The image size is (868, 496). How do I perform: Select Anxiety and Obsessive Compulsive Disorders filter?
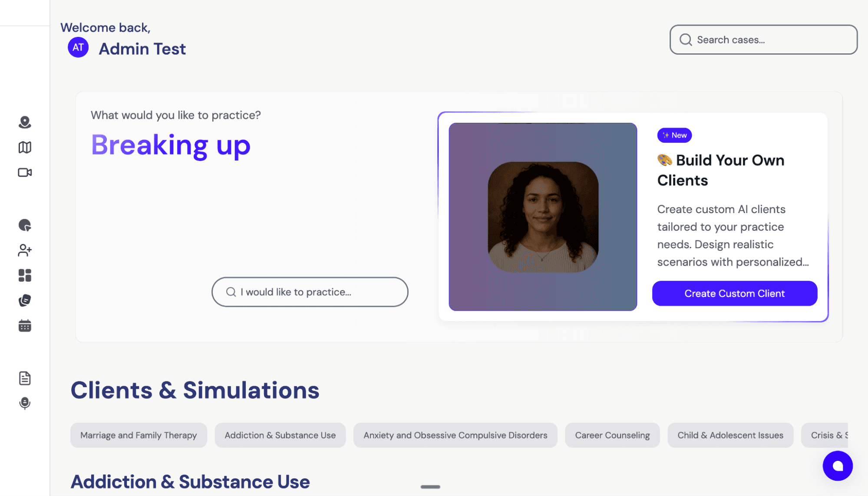click(x=455, y=435)
